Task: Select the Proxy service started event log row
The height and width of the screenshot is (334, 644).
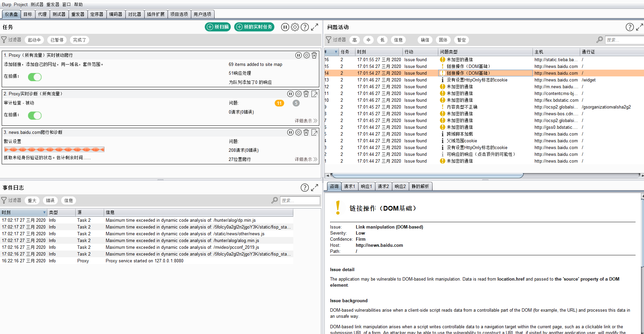Action: point(147,261)
